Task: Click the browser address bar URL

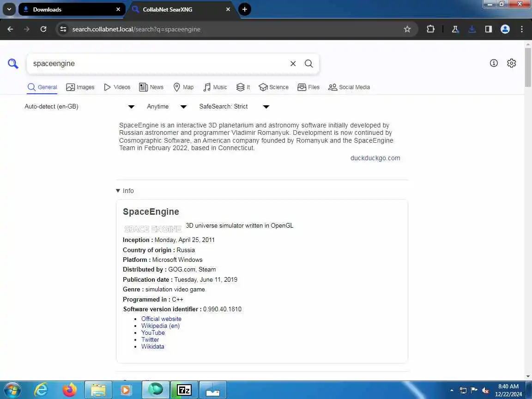Action: (136, 29)
